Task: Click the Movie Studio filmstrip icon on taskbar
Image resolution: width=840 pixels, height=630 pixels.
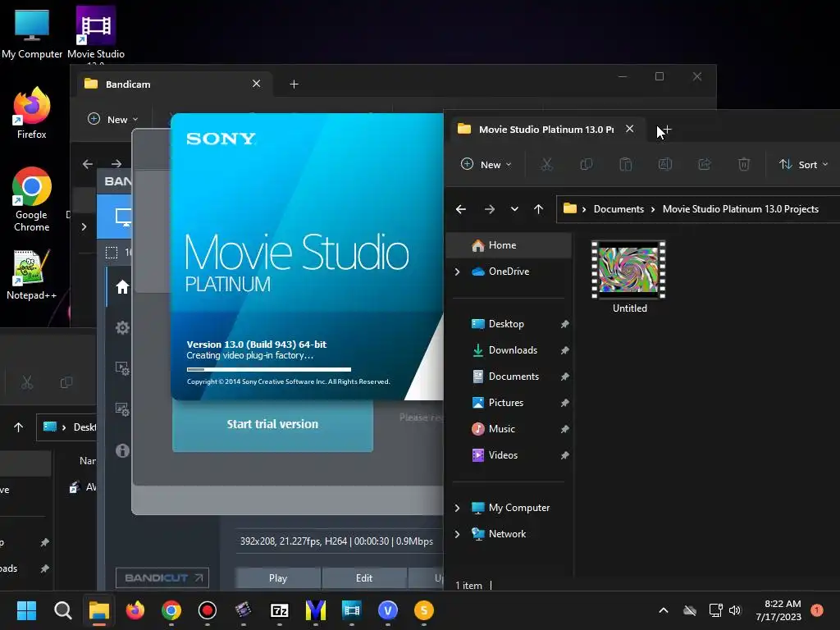Action: (351, 610)
